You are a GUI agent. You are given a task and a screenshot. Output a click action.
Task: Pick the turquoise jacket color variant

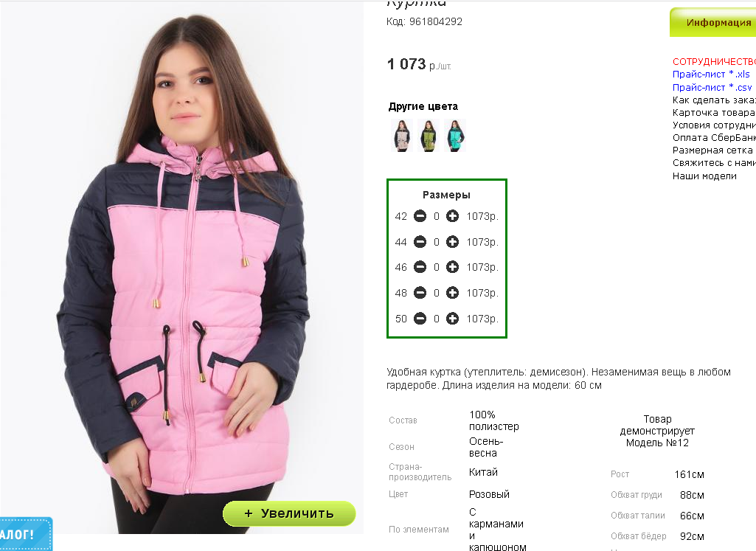(454, 136)
